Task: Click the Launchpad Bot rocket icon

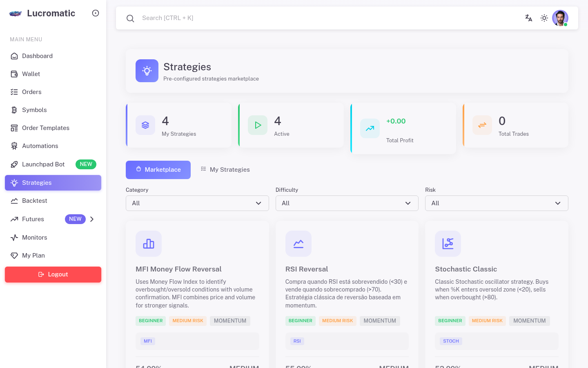Action: [13, 164]
